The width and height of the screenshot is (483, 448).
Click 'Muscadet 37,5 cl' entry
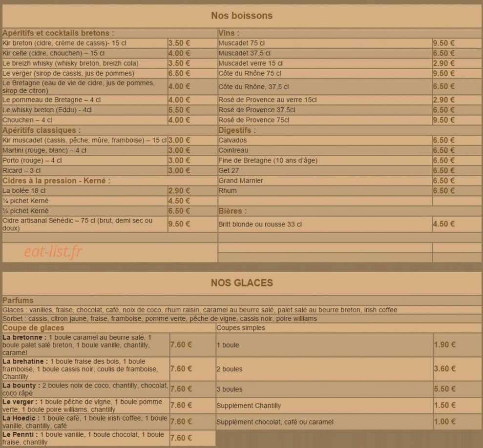point(244,53)
